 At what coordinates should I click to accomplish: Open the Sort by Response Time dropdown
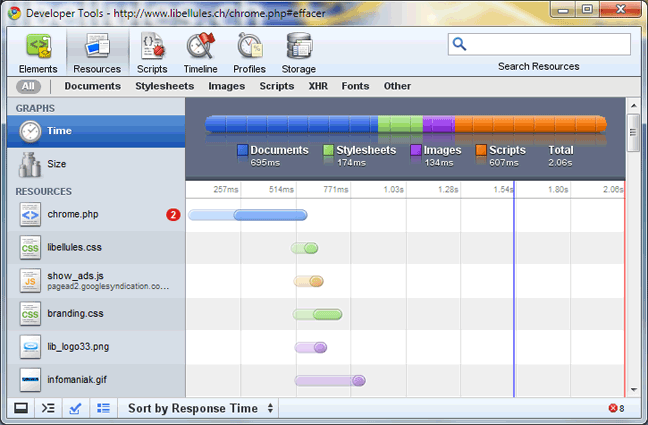[x=201, y=408]
